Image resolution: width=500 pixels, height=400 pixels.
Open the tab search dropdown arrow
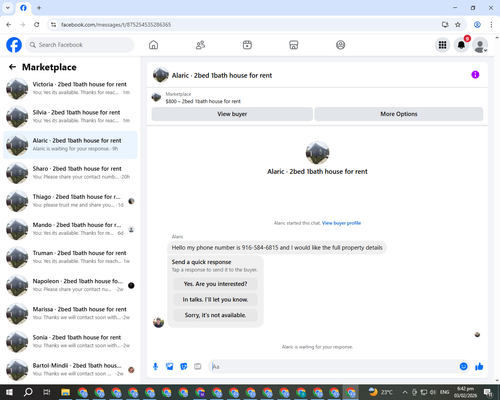[8, 8]
